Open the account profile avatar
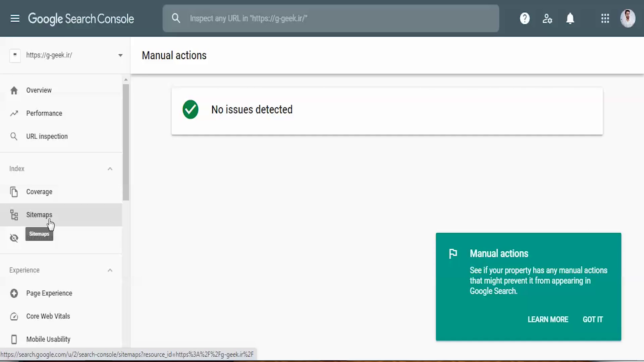 coord(628,18)
